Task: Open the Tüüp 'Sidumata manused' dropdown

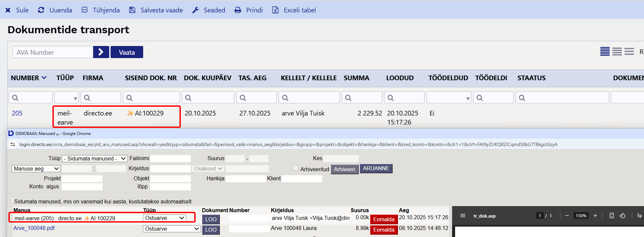Action: pyautogui.click(x=94, y=158)
